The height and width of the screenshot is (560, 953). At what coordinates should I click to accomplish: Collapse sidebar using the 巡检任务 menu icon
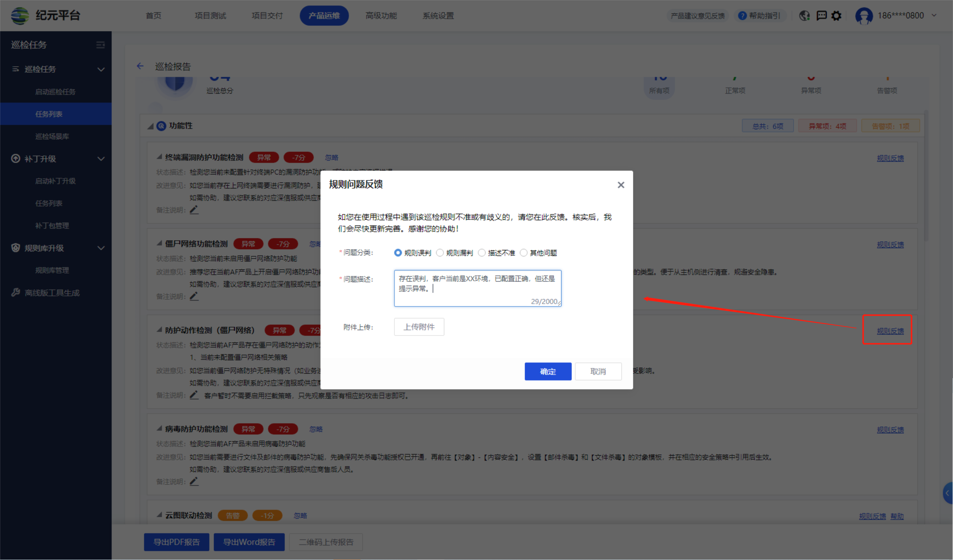point(100,45)
